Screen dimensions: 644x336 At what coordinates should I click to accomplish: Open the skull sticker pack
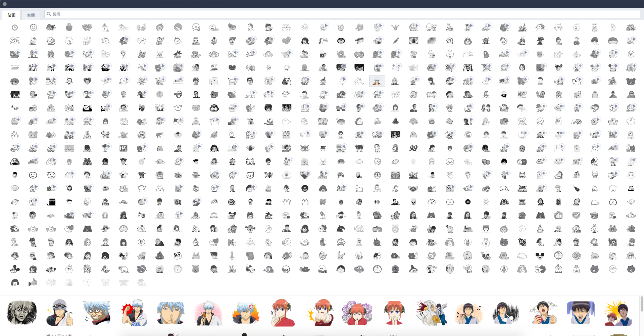[413, 202]
